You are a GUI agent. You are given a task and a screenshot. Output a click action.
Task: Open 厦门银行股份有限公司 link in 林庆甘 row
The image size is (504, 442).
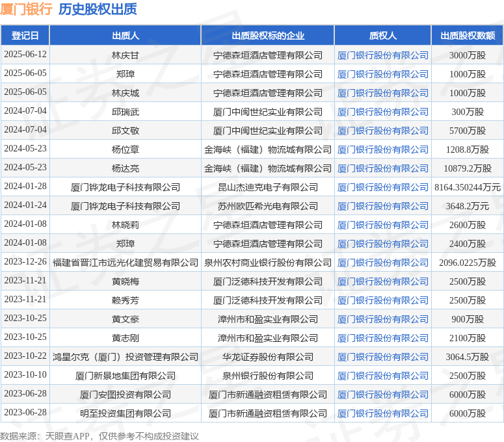tap(382, 55)
